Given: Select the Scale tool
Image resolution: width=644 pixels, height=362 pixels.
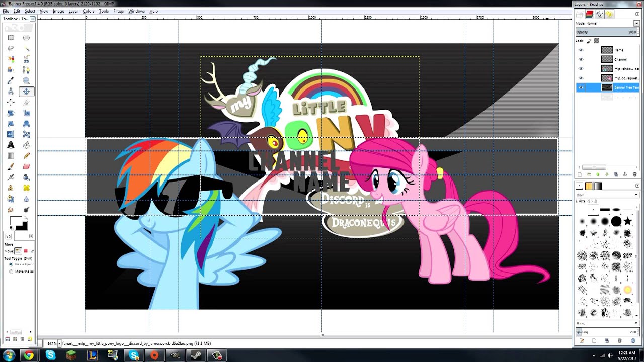Looking at the screenshot, I should point(26,113).
